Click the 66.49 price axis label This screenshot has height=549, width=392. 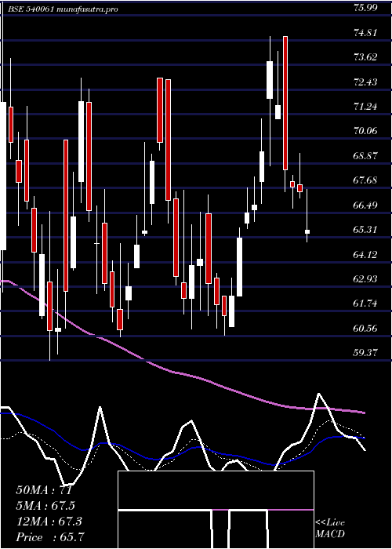tap(365, 205)
